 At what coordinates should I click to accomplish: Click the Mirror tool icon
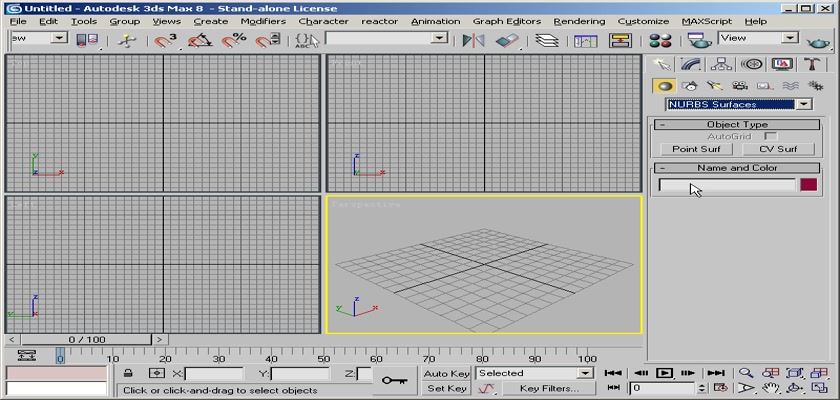[473, 40]
